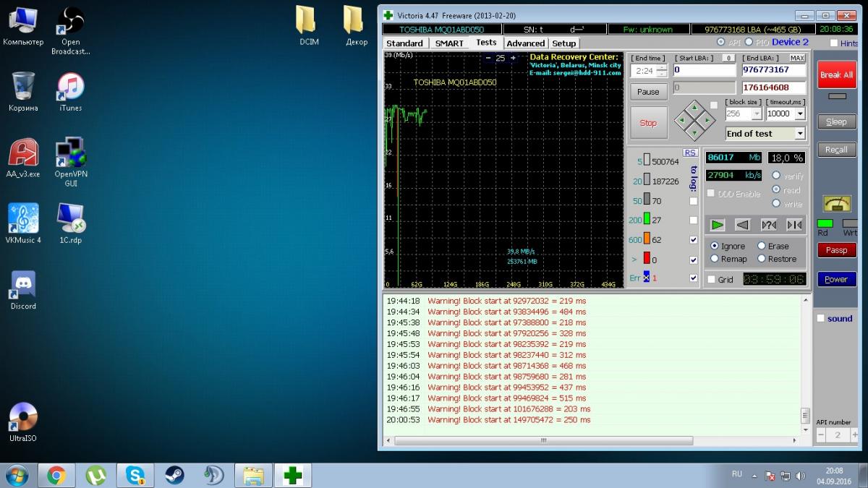Screen dimensions: 868x488
Task: Click the MAX end LBA button
Action: (797, 58)
